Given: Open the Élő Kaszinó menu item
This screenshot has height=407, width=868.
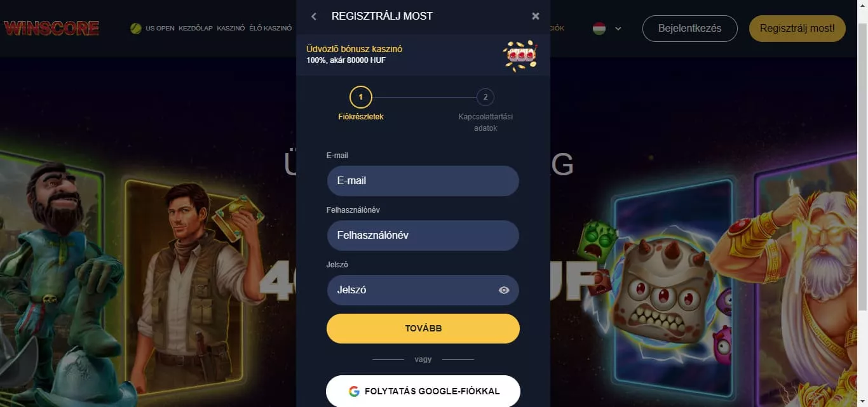Looking at the screenshot, I should (271, 28).
